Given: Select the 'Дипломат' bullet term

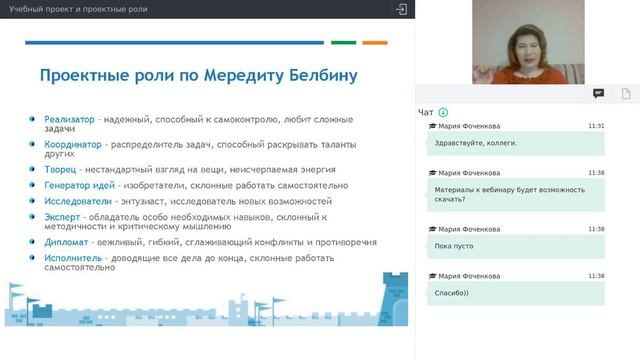Looking at the screenshot, I should click(x=66, y=242).
